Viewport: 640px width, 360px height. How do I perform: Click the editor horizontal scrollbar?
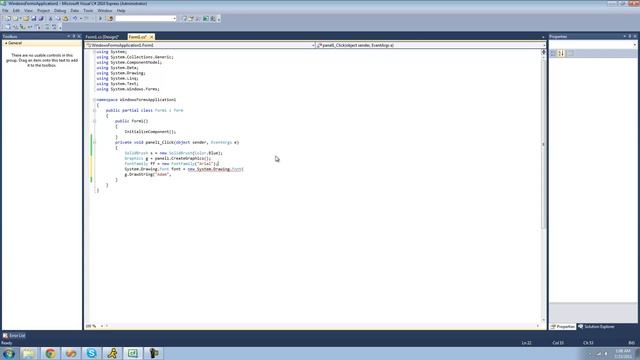pyautogui.click(x=322, y=326)
